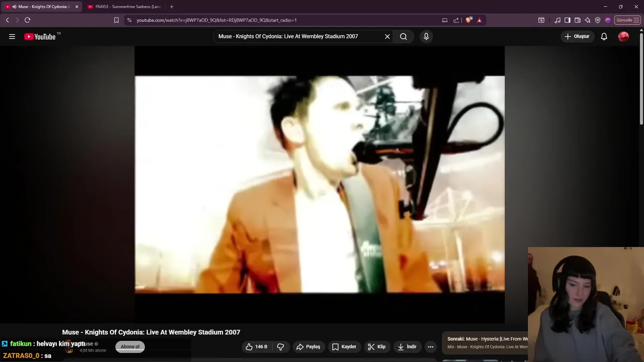This screenshot has width=644, height=362.
Task: Download video with İndir button
Action: coord(407,347)
